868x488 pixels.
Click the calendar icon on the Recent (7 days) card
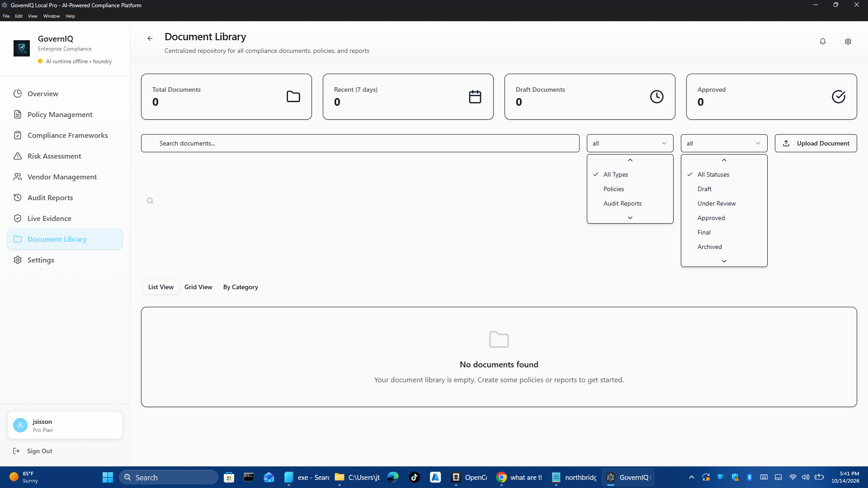coord(475,97)
